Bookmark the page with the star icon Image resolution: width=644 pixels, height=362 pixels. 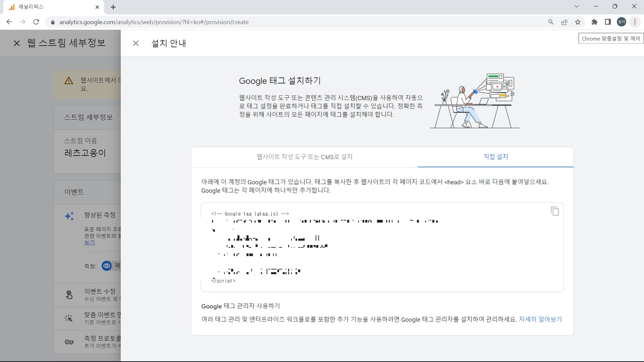578,22
